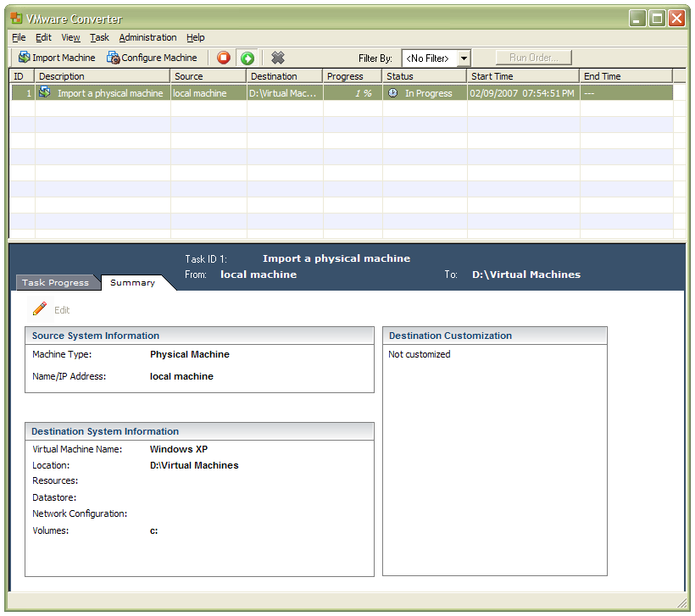Click the import task icon in row 1
695x616 pixels.
point(44,92)
